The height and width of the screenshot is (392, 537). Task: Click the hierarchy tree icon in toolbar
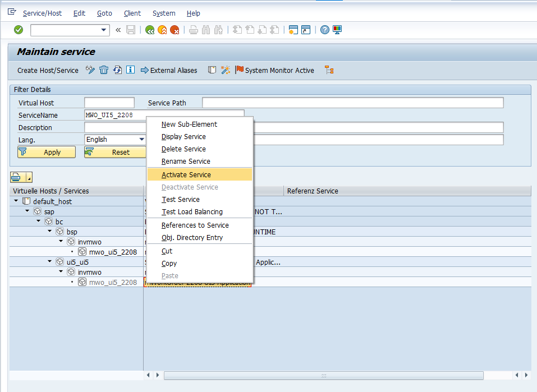[329, 70]
